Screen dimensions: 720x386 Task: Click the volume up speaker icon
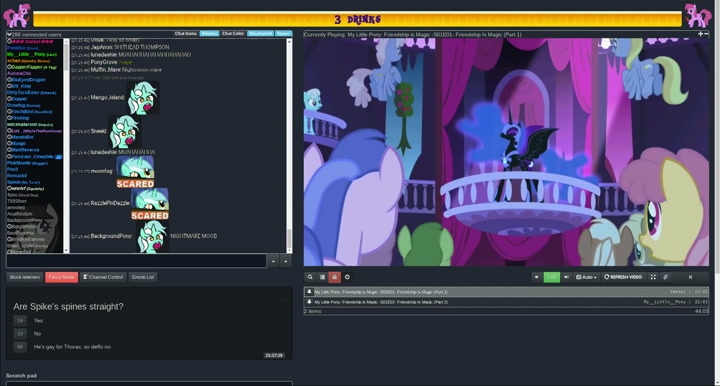[x=566, y=277]
